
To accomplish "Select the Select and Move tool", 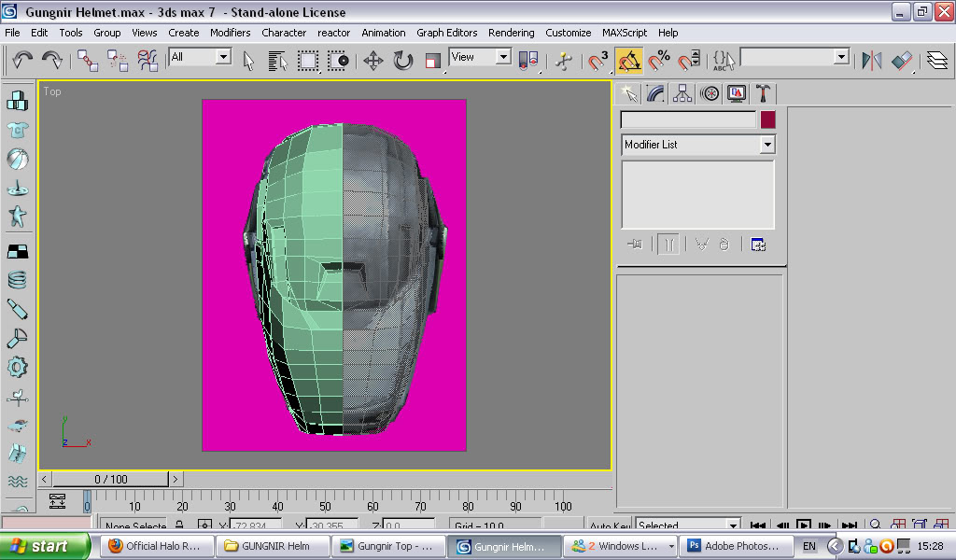I will click(373, 61).
